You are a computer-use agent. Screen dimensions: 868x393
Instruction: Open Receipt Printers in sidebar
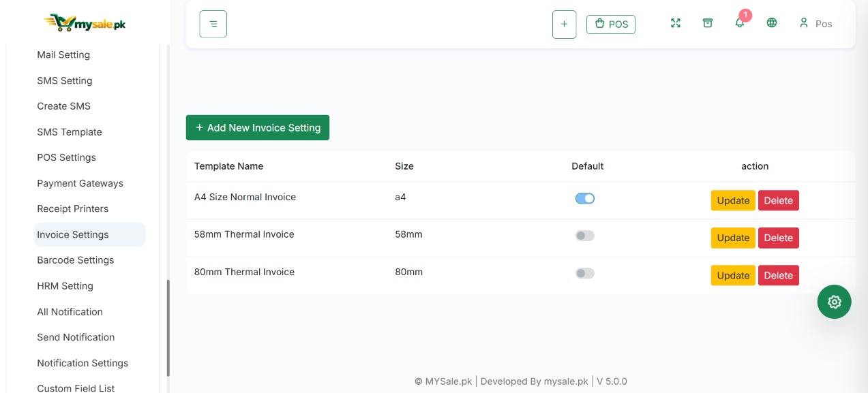pyautogui.click(x=73, y=208)
